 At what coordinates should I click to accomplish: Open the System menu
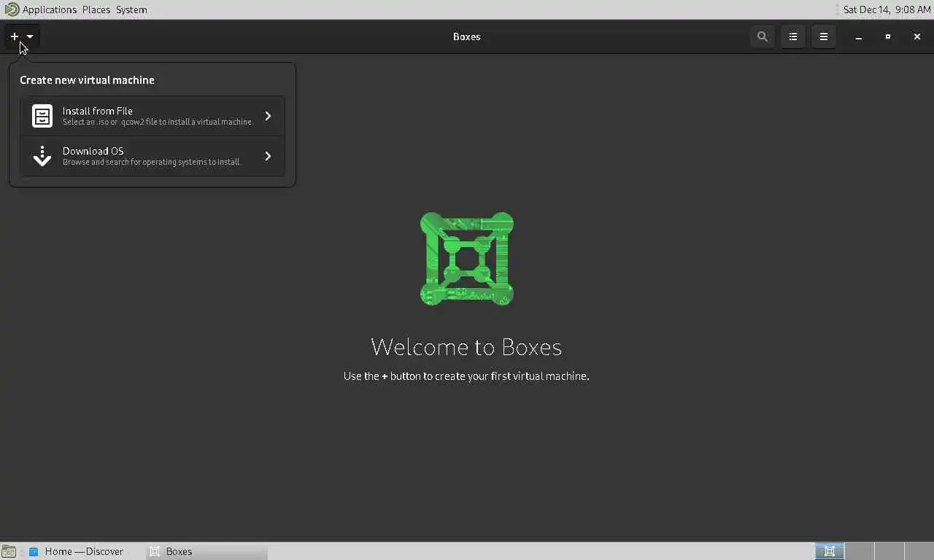[131, 9]
